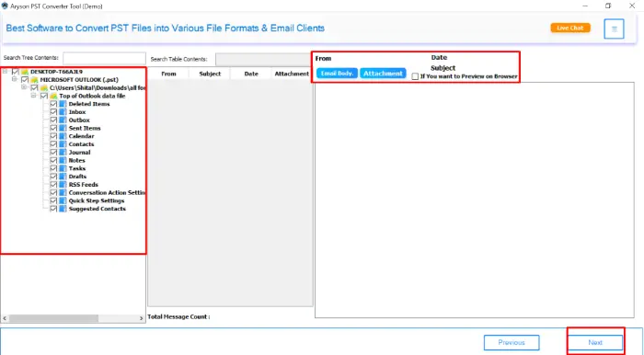Click the Outbox folder icon
The image size is (644, 355).
pyautogui.click(x=63, y=120)
